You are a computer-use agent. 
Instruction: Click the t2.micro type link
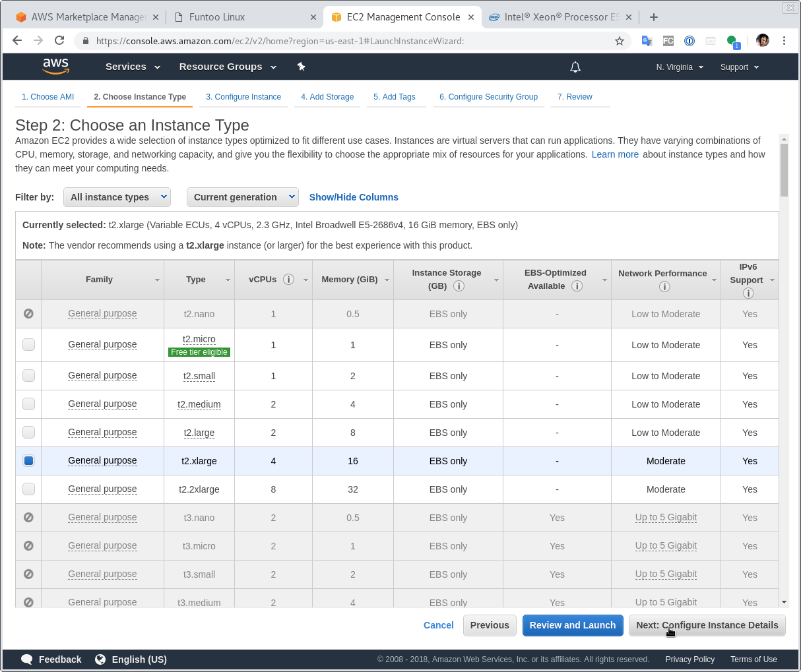click(199, 339)
